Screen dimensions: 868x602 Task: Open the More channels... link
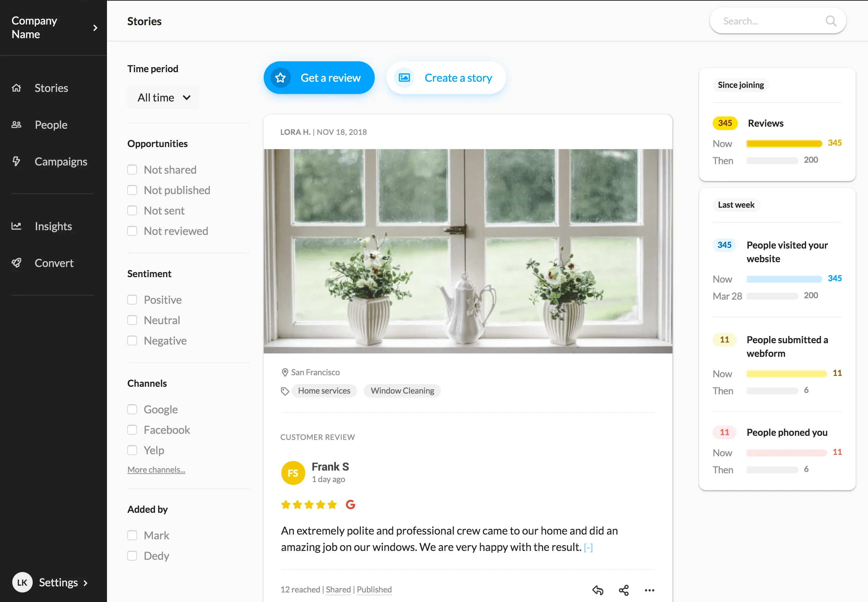point(156,470)
